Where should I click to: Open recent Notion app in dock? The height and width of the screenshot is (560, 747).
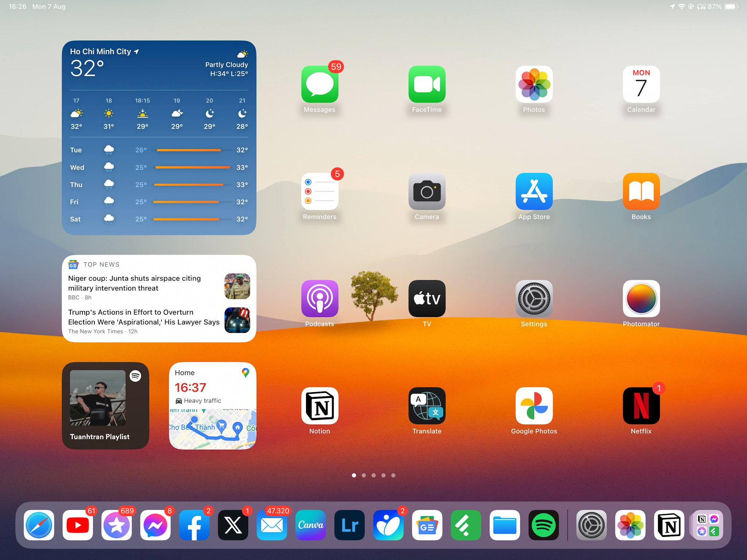(x=669, y=525)
